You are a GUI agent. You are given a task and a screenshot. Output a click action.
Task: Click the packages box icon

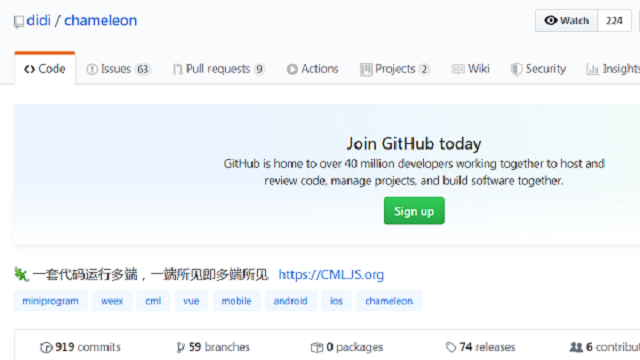(317, 347)
